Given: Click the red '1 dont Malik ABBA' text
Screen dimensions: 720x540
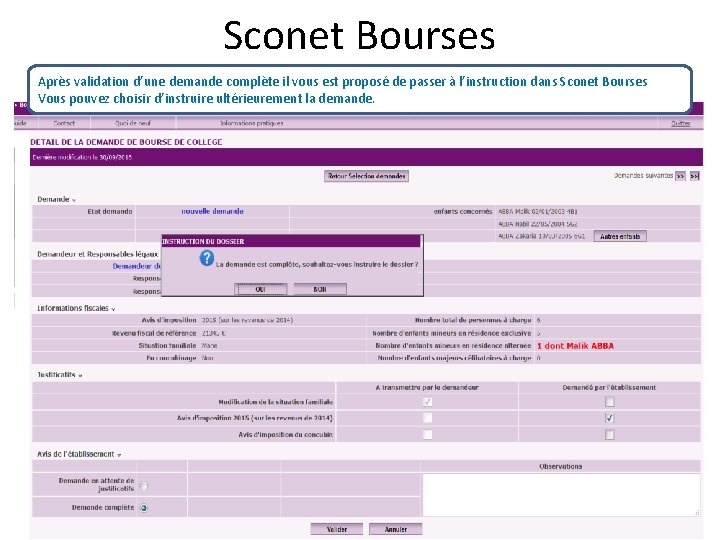Looking at the screenshot, I should coord(575,346).
